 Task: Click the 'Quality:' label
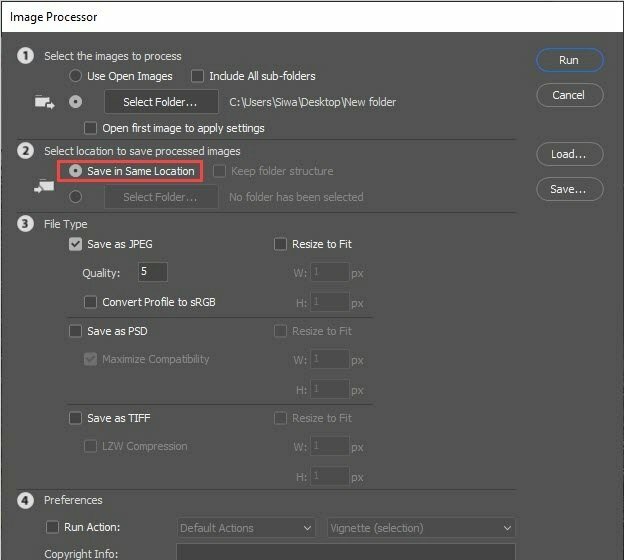[x=101, y=273]
